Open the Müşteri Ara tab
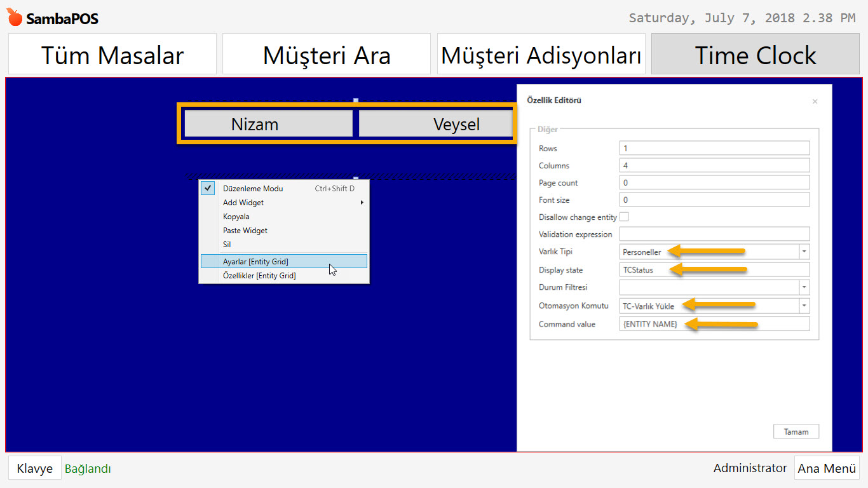 [x=326, y=55]
